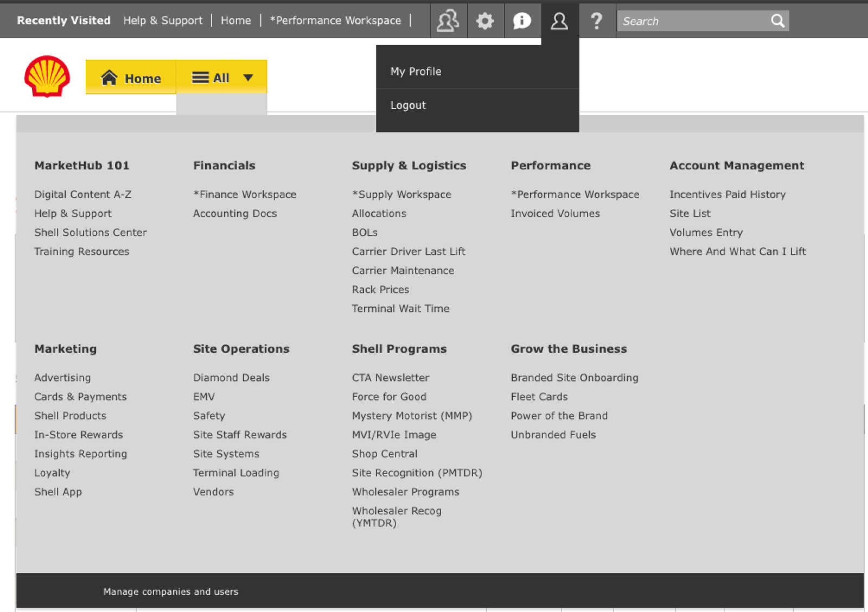Click the info speech bubble icon
The height and width of the screenshot is (612, 868).
coord(522,21)
